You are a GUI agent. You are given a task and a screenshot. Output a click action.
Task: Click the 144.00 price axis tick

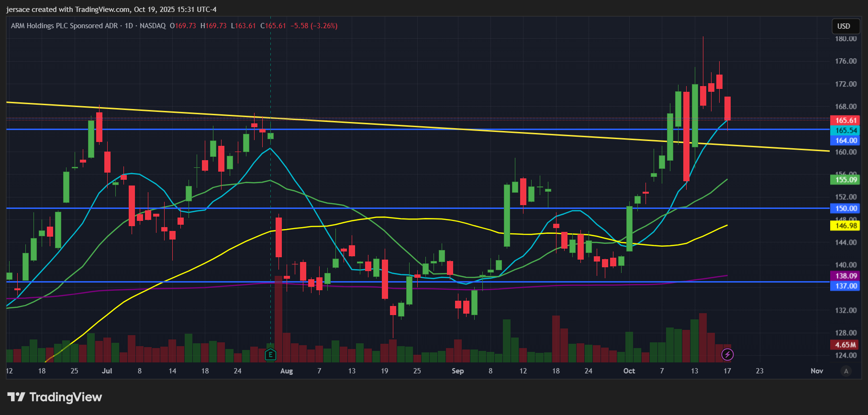pyautogui.click(x=846, y=242)
